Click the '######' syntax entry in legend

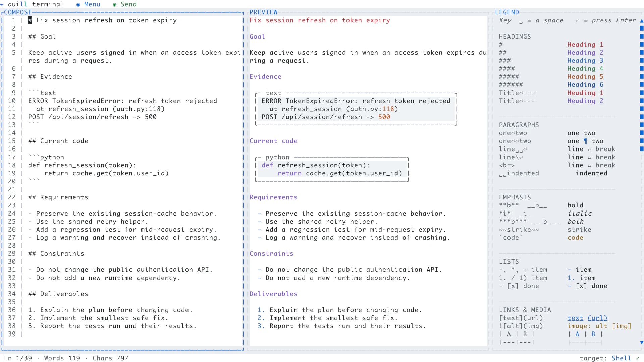tap(511, 84)
